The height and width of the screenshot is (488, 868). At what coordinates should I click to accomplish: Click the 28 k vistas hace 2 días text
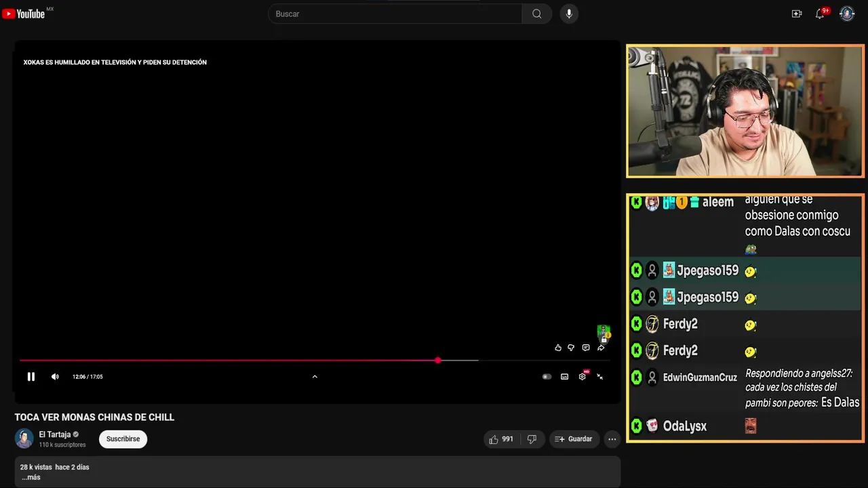54,467
